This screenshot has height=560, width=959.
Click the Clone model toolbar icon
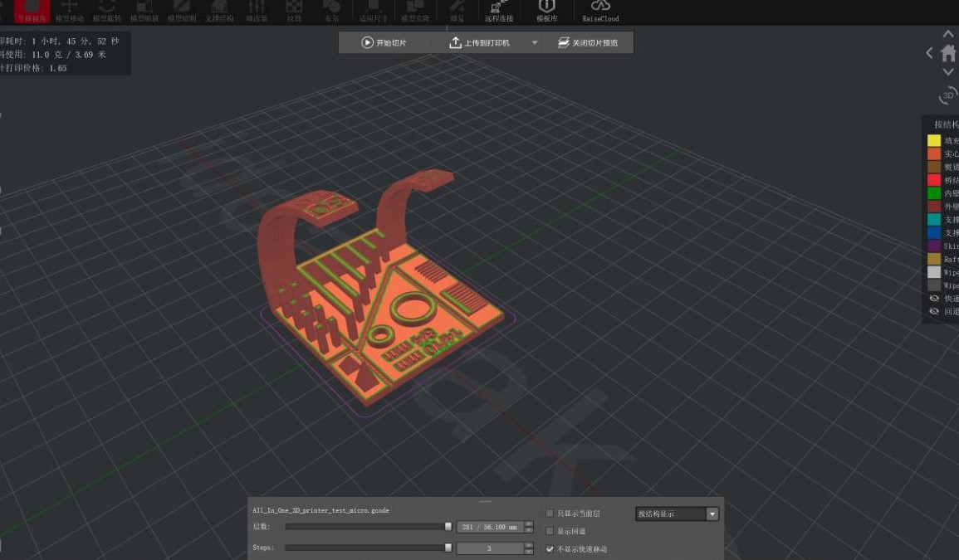(x=415, y=11)
